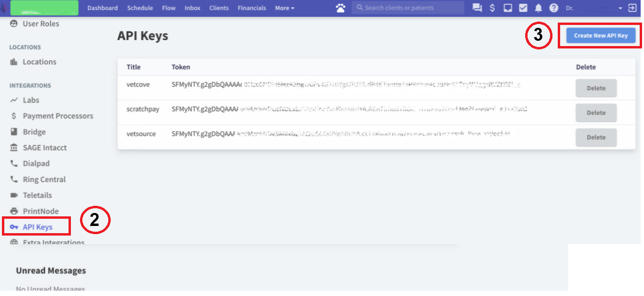Delete the scratchpay API key
This screenshot has height=296, width=644.
tap(596, 113)
